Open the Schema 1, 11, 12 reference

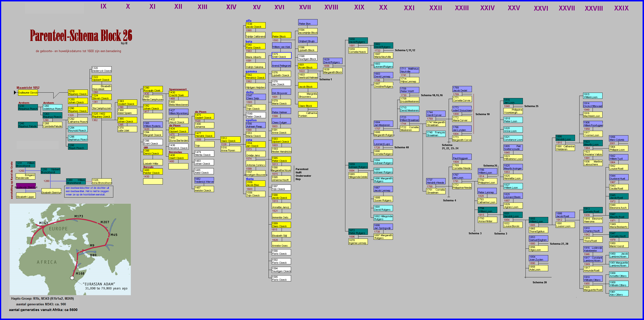405,50
